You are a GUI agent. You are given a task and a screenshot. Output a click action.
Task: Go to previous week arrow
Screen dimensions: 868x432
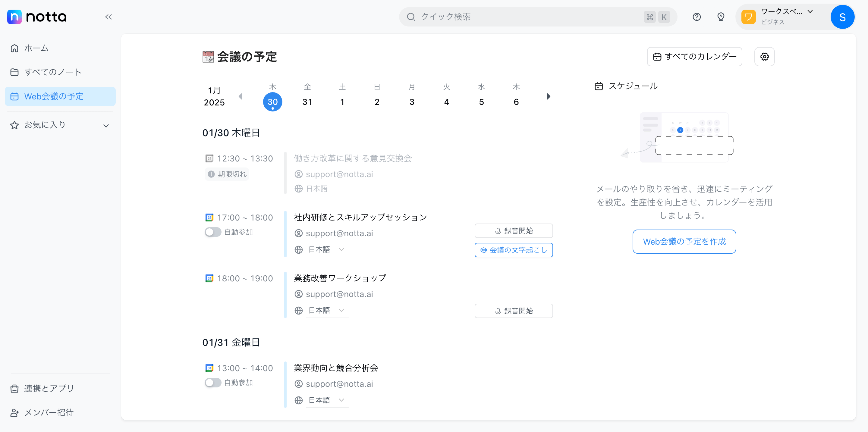click(x=240, y=96)
